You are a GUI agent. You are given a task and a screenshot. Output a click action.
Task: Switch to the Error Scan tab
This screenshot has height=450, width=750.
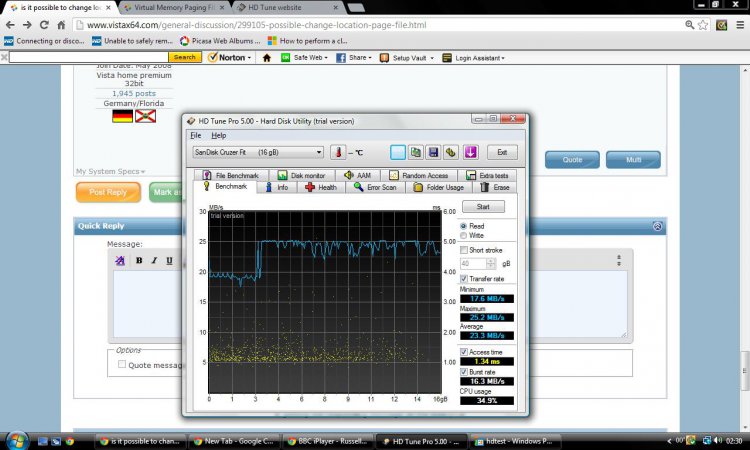pos(375,187)
